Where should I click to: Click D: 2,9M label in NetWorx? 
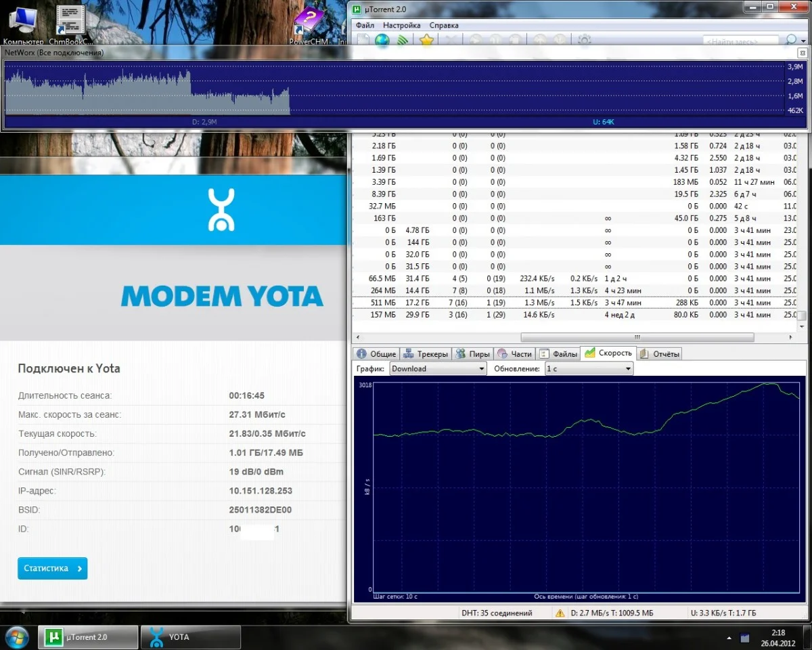click(204, 122)
